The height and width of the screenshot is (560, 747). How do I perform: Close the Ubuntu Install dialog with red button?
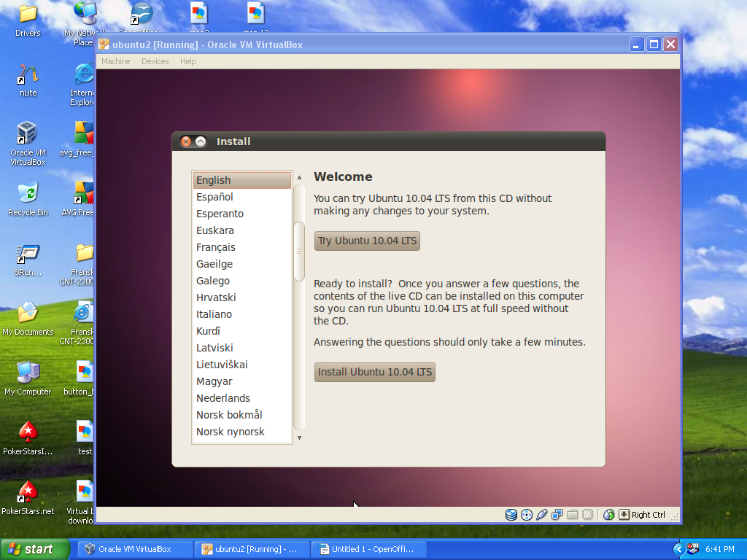click(x=186, y=141)
